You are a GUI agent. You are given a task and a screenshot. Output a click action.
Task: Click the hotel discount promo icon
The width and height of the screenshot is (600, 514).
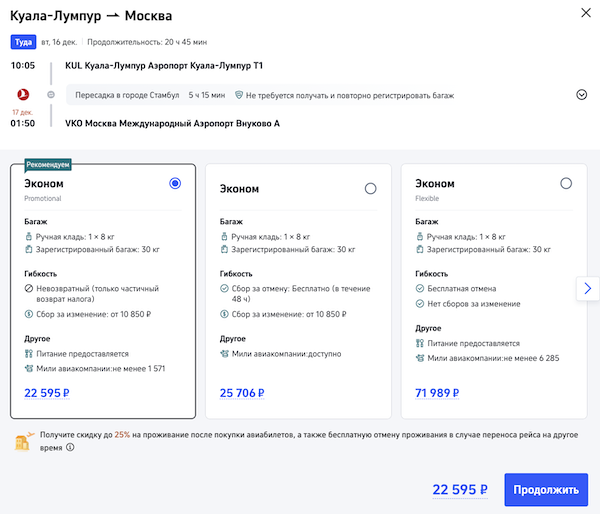24,441
